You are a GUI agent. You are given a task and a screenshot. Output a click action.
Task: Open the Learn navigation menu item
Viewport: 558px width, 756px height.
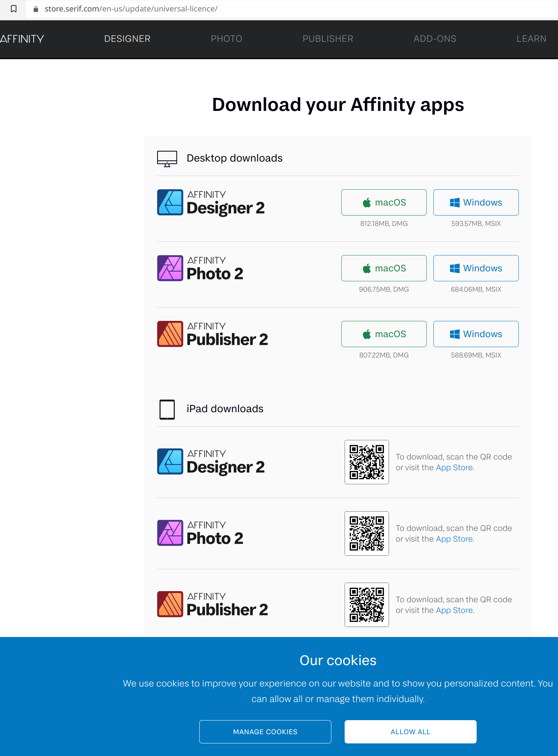[531, 39]
